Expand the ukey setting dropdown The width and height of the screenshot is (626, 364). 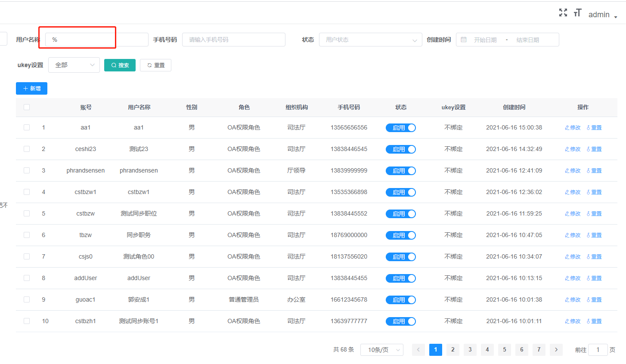(x=74, y=65)
